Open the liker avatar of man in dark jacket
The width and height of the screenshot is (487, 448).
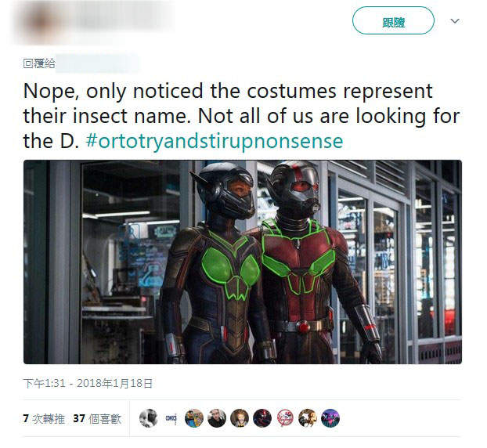point(217,418)
